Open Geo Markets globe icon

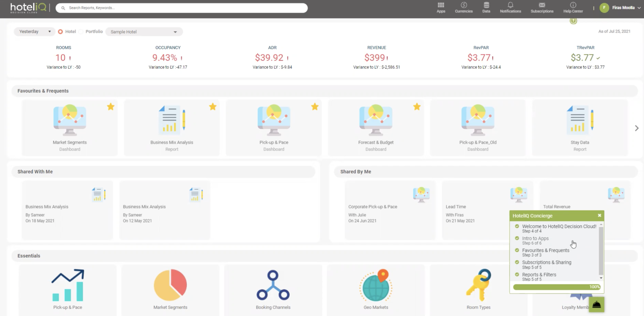[376, 285]
